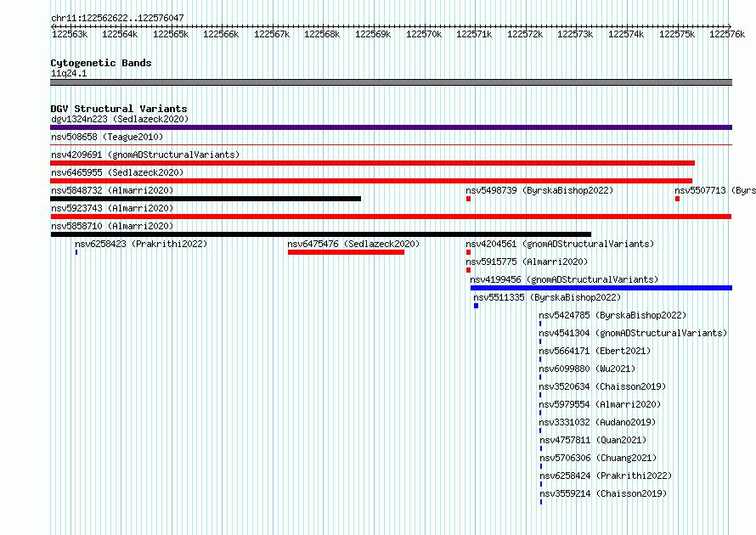Click the 122570k ruler tick label
The width and height of the screenshot is (756, 535).
coord(424,34)
